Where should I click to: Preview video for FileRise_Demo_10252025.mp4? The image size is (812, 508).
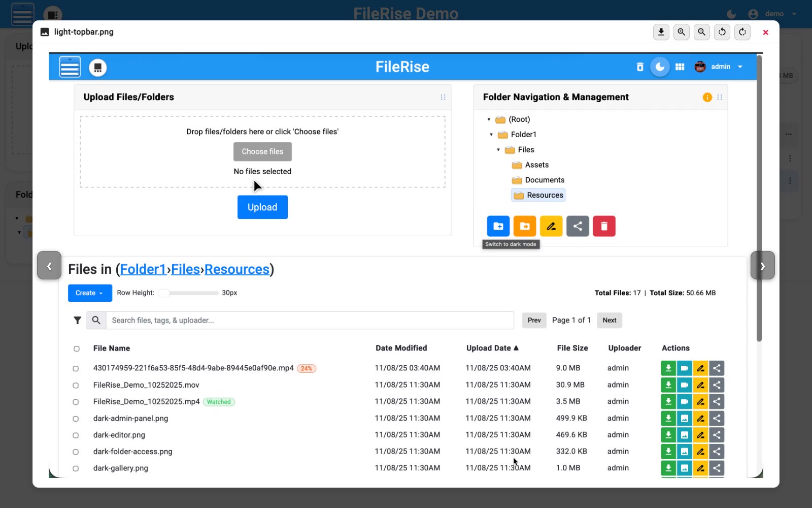click(x=685, y=401)
